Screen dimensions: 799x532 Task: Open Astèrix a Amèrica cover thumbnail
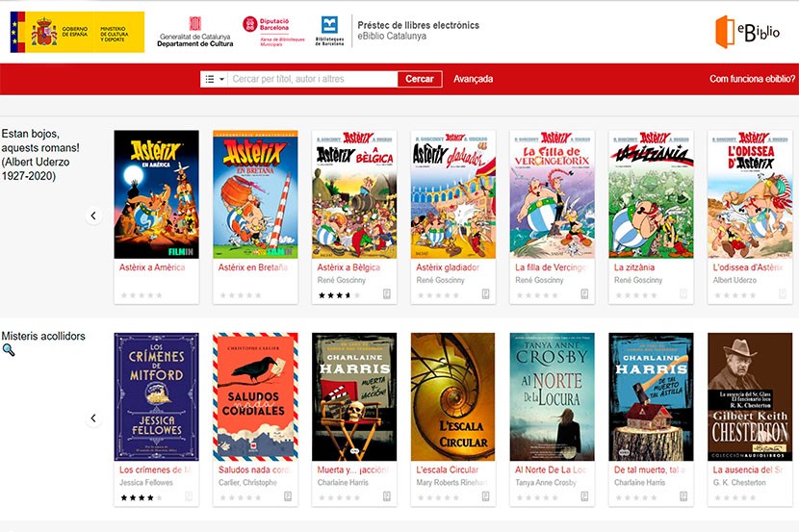point(157,194)
